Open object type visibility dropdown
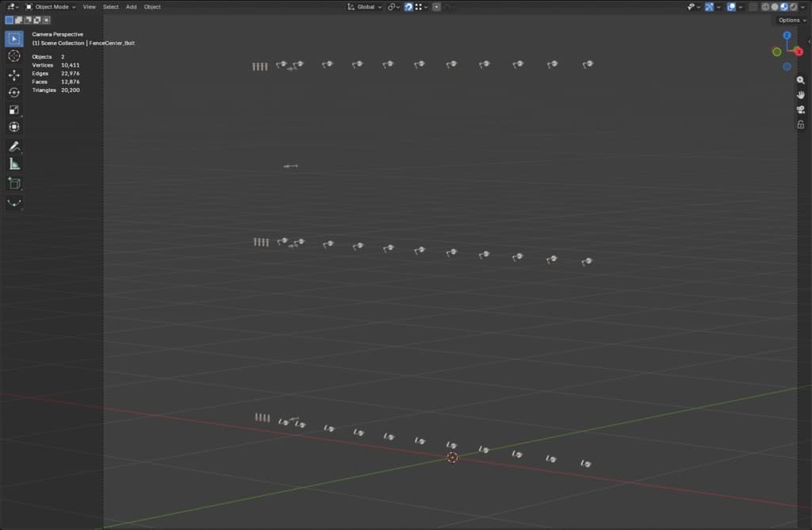812x530 pixels. pos(693,6)
